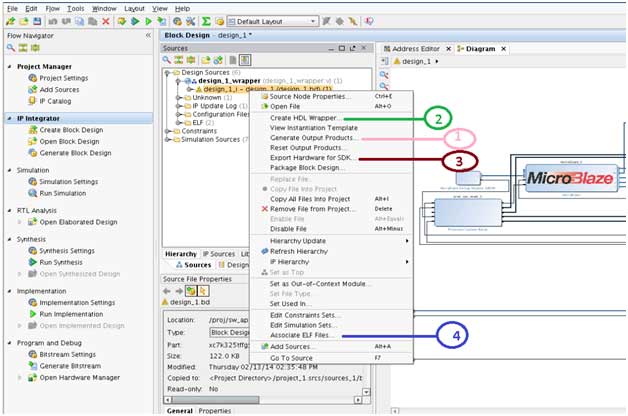Open the Hierarchy Update submenu
The height and width of the screenshot is (416, 628).
(x=331, y=241)
